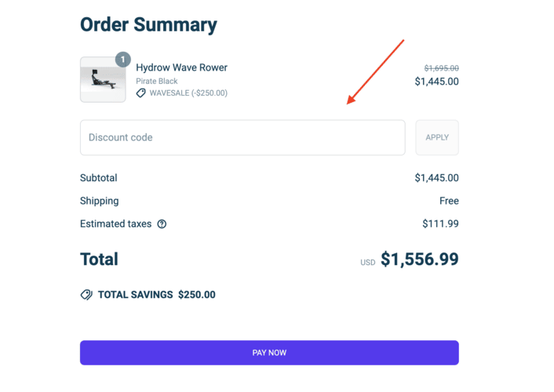Click the Pirate Black color label

157,81
